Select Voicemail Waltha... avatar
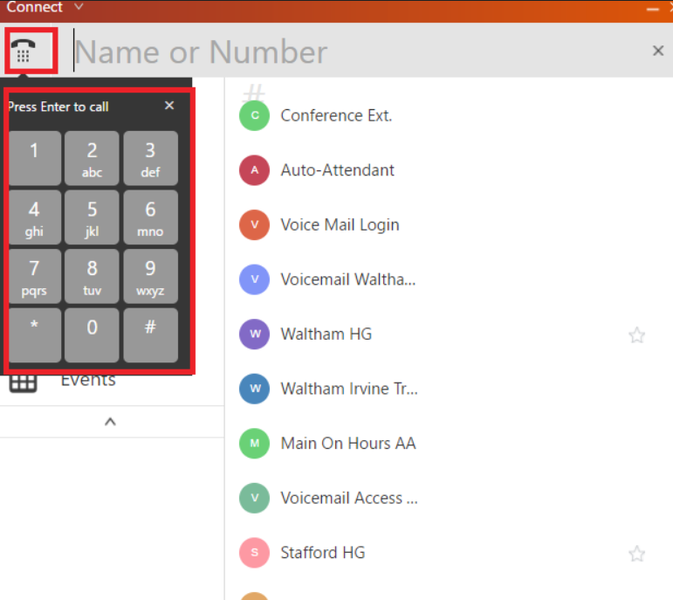673x600 pixels. [255, 279]
